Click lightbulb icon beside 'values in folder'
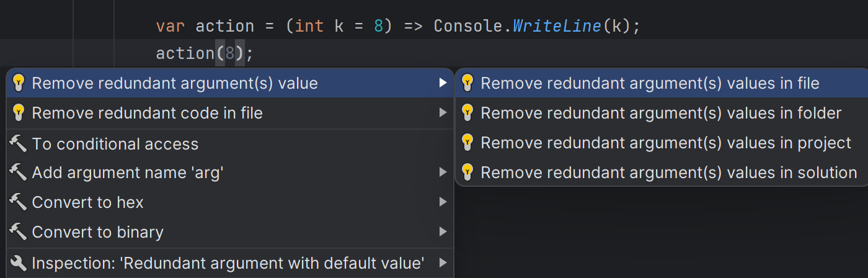 [467, 113]
